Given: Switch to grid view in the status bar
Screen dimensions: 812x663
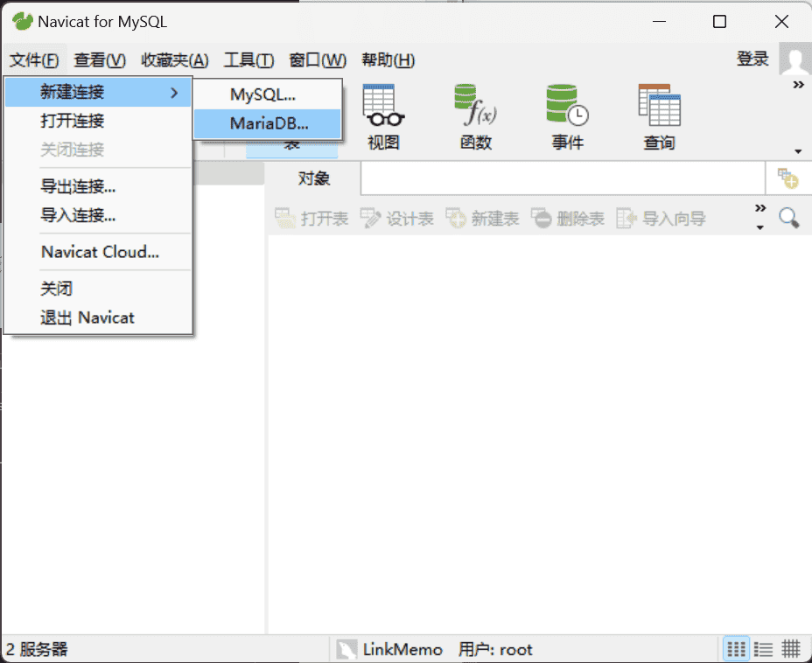Looking at the screenshot, I should [x=735, y=648].
